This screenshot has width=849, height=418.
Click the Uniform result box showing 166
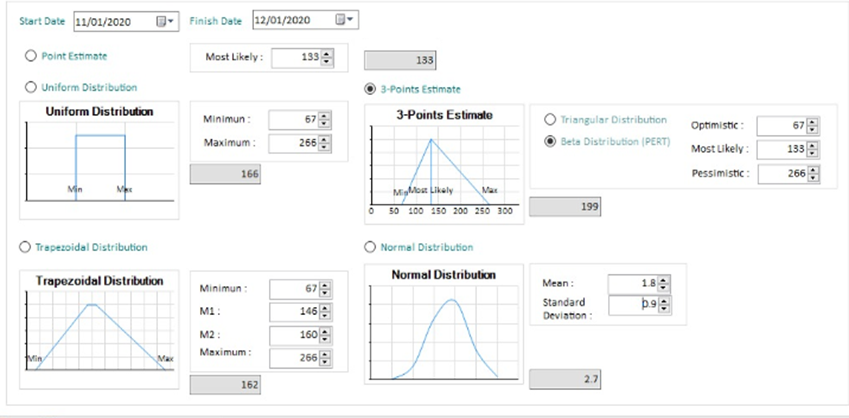pyautogui.click(x=225, y=174)
